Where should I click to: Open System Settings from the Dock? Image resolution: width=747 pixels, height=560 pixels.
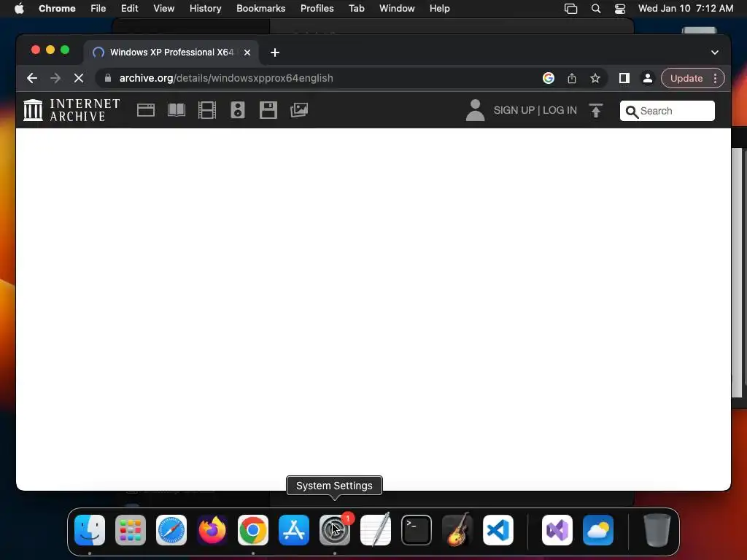tap(334, 530)
